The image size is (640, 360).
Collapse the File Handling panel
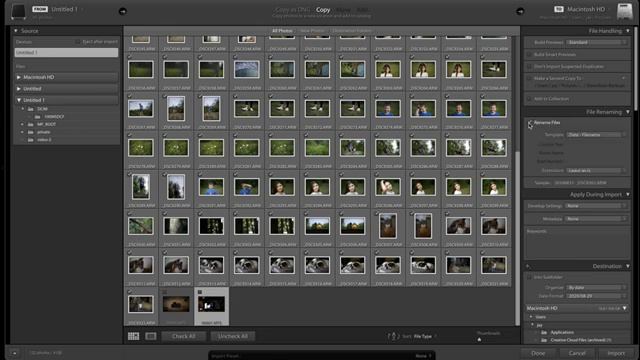point(628,31)
